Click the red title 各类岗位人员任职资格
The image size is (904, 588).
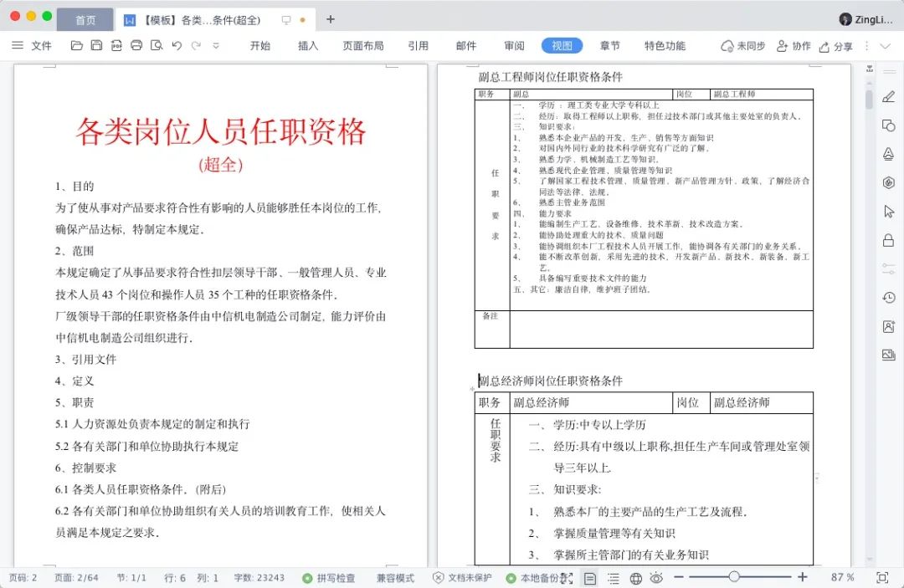221,132
